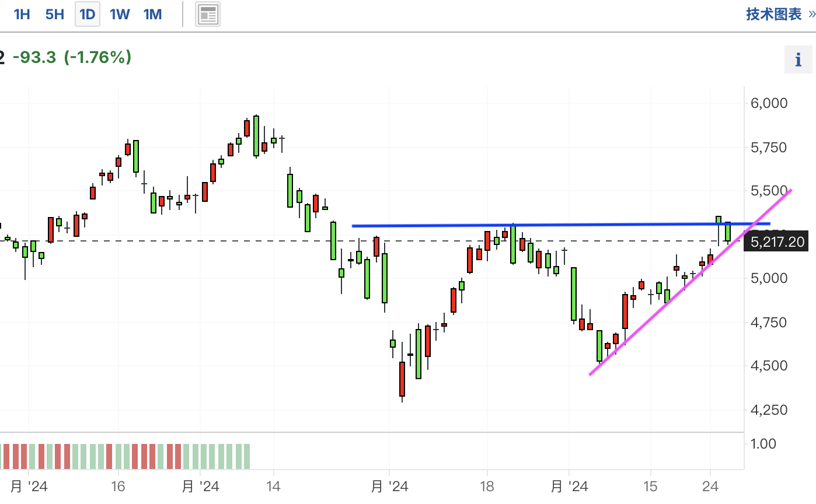Screen dimensions: 816x504
Task: Select the 1M timeframe tab
Action: tap(153, 15)
